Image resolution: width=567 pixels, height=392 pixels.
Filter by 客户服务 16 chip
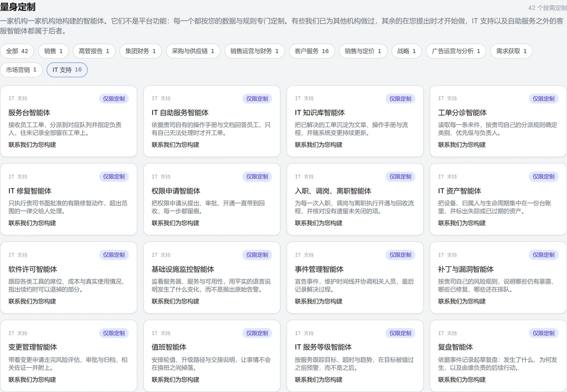click(x=312, y=51)
